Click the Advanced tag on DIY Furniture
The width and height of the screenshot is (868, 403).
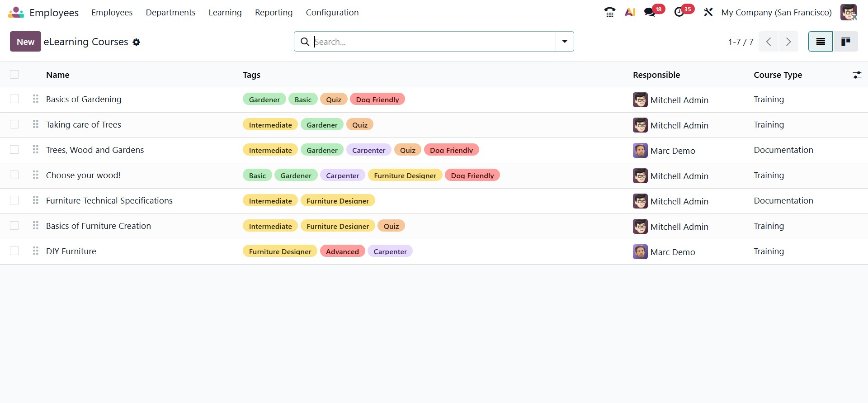tap(342, 251)
